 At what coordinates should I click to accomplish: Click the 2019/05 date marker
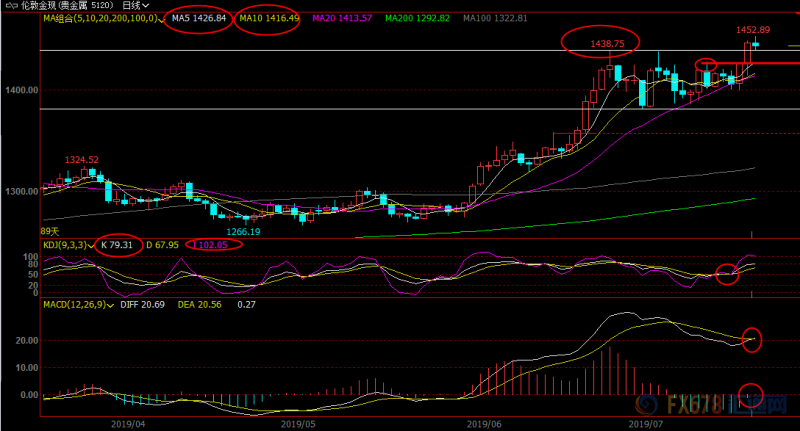298,424
